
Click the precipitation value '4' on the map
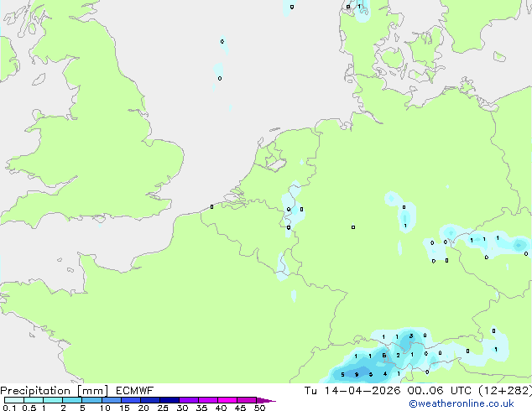[385, 374]
